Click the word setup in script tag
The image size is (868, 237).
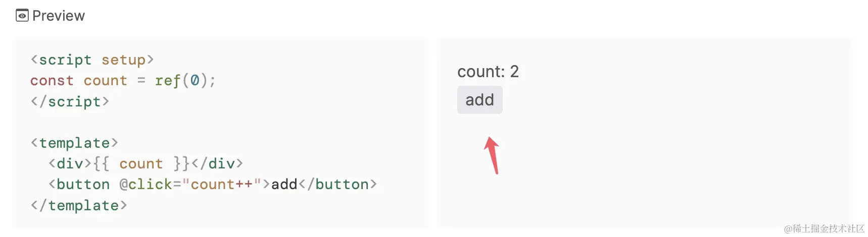pyautogui.click(x=123, y=60)
